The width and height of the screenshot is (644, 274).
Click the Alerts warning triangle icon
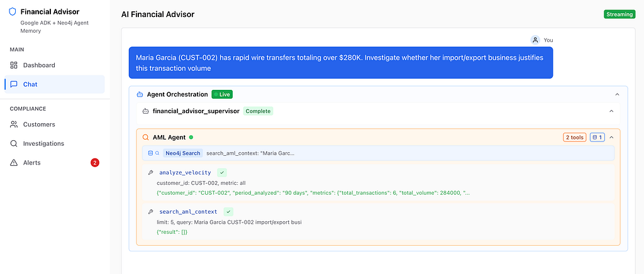[x=14, y=163]
